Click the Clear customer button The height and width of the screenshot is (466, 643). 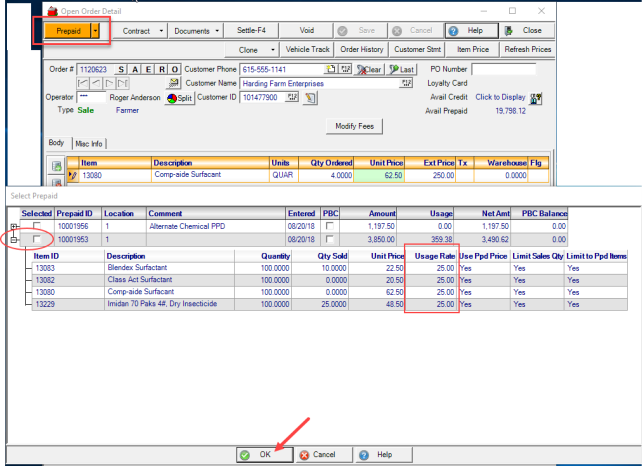(x=369, y=70)
